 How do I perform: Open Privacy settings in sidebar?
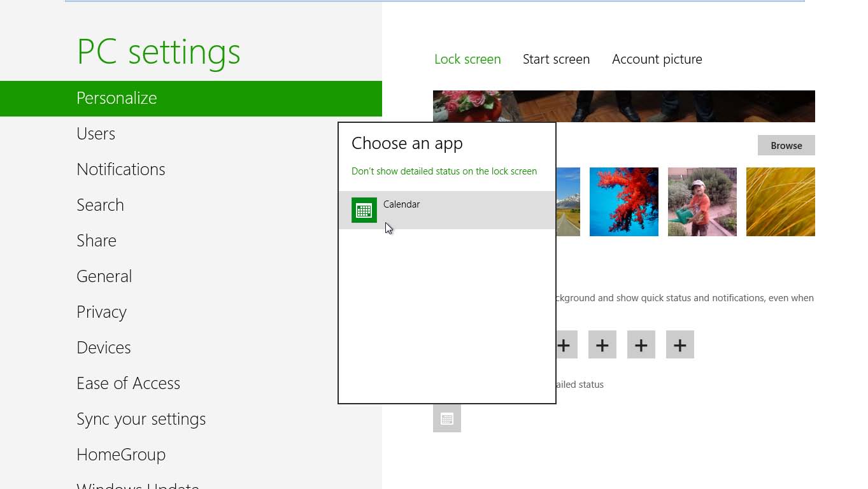click(102, 312)
